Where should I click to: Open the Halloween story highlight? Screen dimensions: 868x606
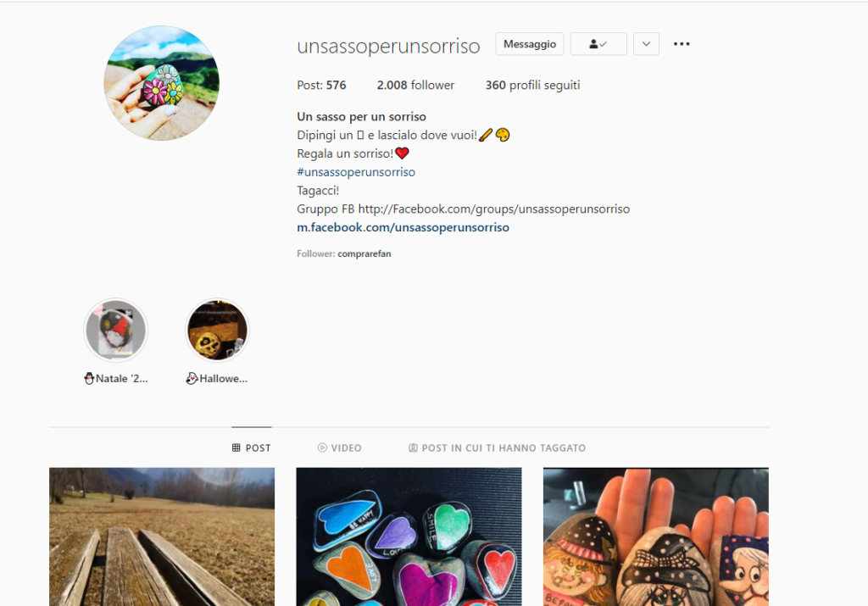pyautogui.click(x=217, y=331)
